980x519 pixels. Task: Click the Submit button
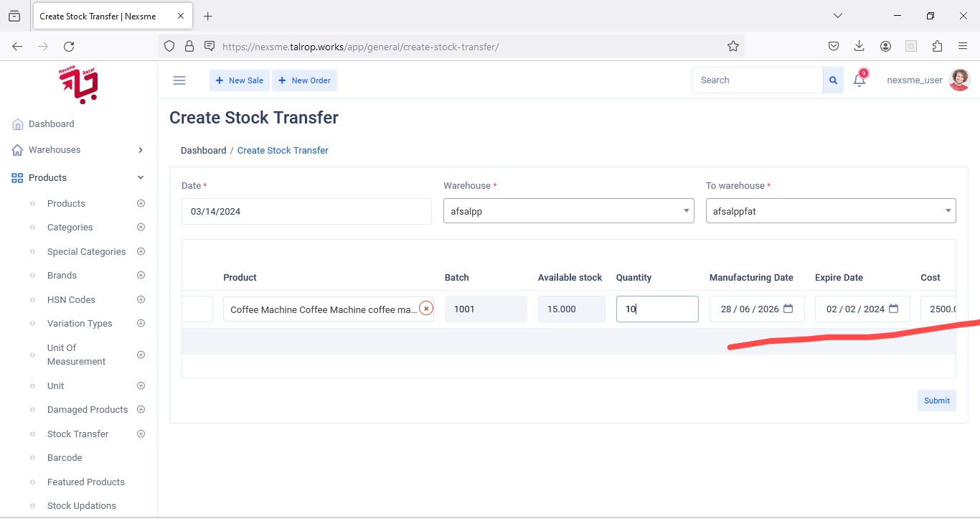point(936,401)
